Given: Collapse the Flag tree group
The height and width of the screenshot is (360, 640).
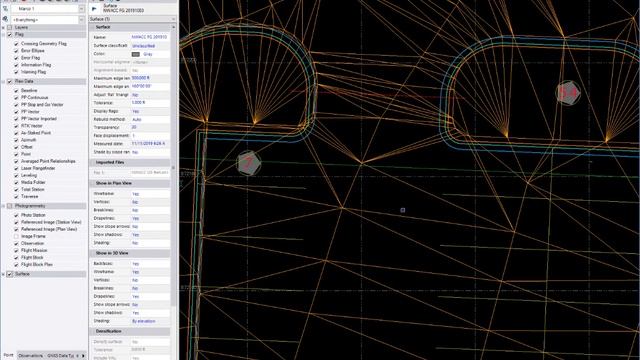Looking at the screenshot, I should pyautogui.click(x=3, y=35).
